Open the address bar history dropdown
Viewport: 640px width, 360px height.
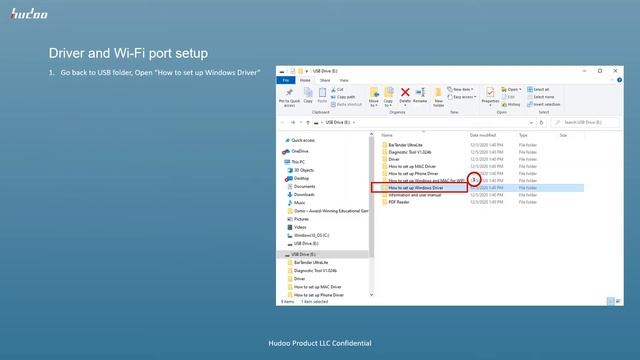(531, 122)
